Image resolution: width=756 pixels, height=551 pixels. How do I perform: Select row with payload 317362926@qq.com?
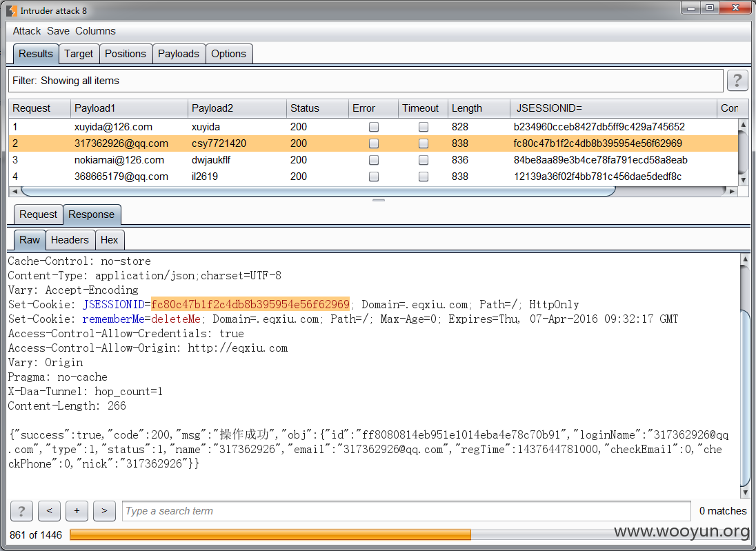coord(373,143)
